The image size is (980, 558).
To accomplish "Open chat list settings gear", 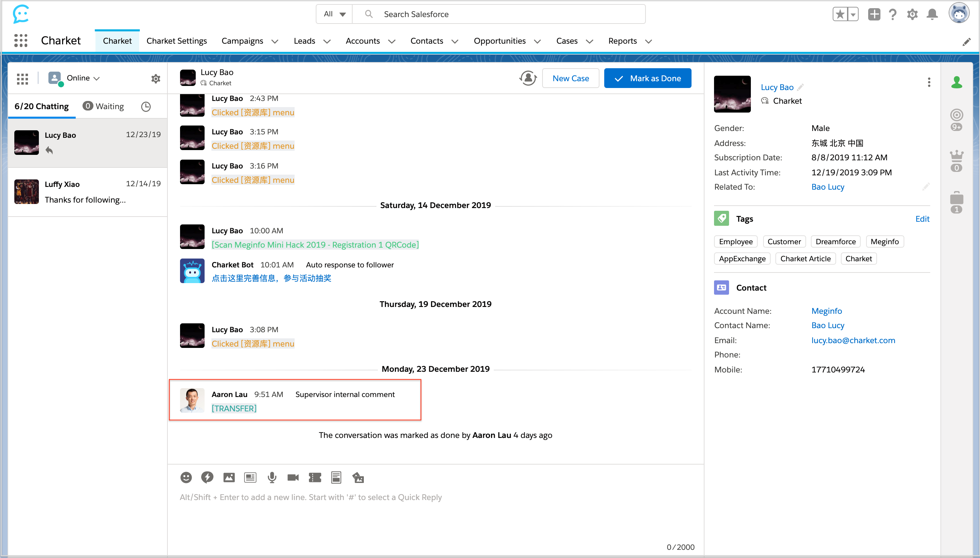I will [x=155, y=78].
